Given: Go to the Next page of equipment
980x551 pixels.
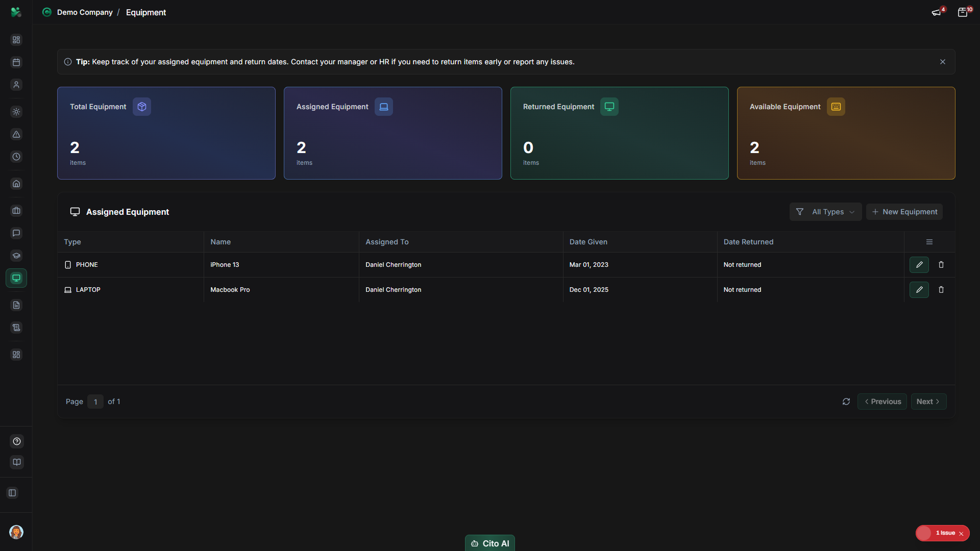Looking at the screenshot, I should coord(928,402).
